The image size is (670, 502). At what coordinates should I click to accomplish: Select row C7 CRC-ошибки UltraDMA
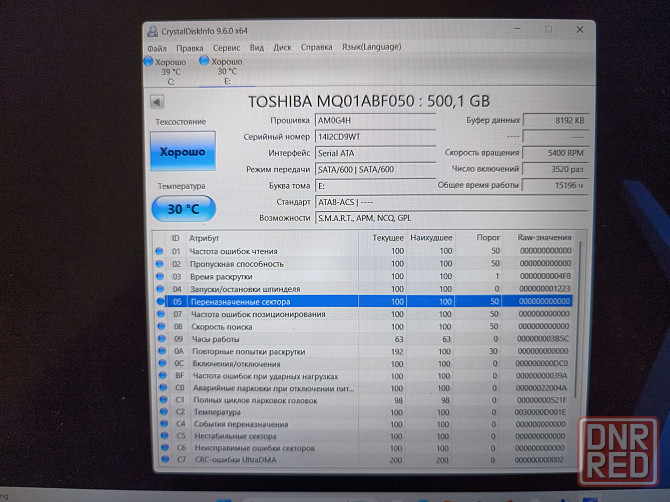click(x=364, y=460)
